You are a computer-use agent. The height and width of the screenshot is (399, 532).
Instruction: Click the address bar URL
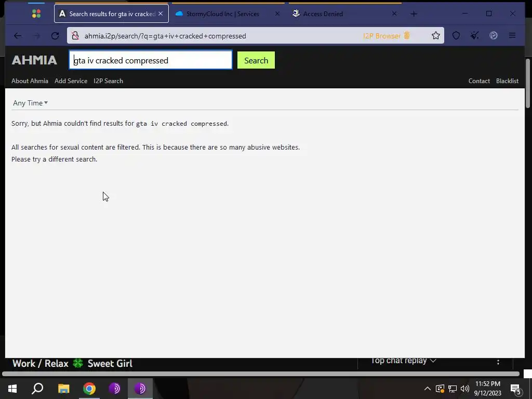(x=165, y=36)
